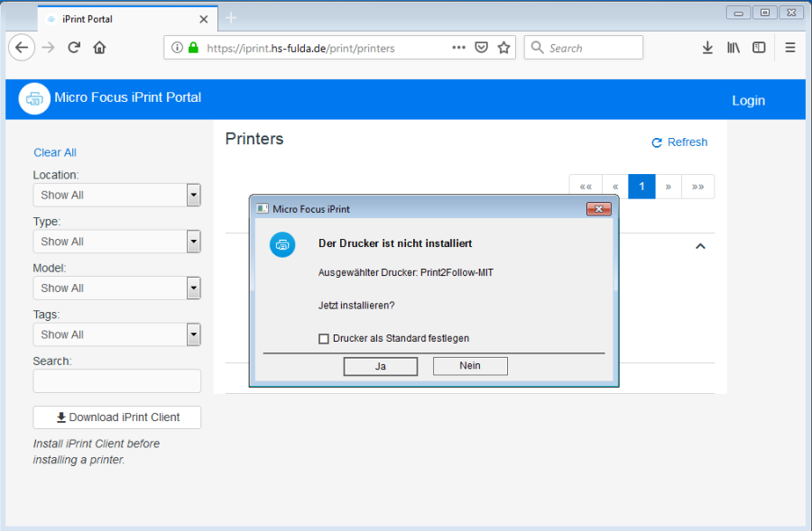Click the printer icon in the dialog
The image size is (812, 531).
coord(282,244)
